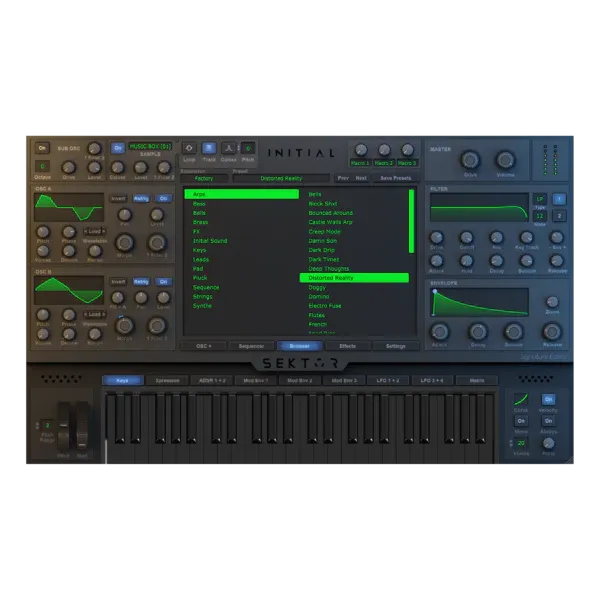The height and width of the screenshot is (600, 600).
Task: Open the OSC + tab
Action: click(204, 346)
